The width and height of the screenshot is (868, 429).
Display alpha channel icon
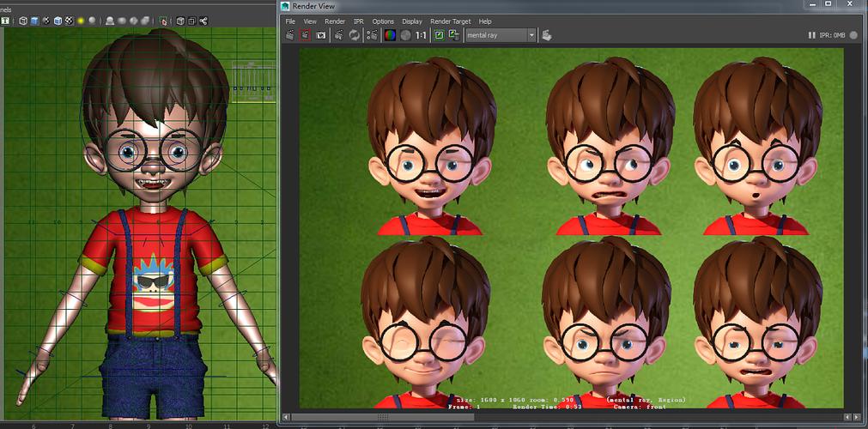click(406, 35)
